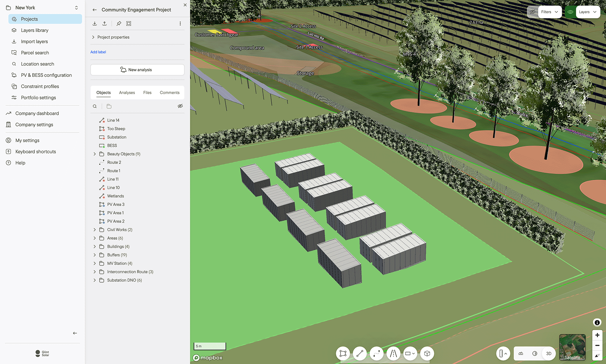Open the Layers dropdown
The image size is (606, 364).
pos(588,12)
